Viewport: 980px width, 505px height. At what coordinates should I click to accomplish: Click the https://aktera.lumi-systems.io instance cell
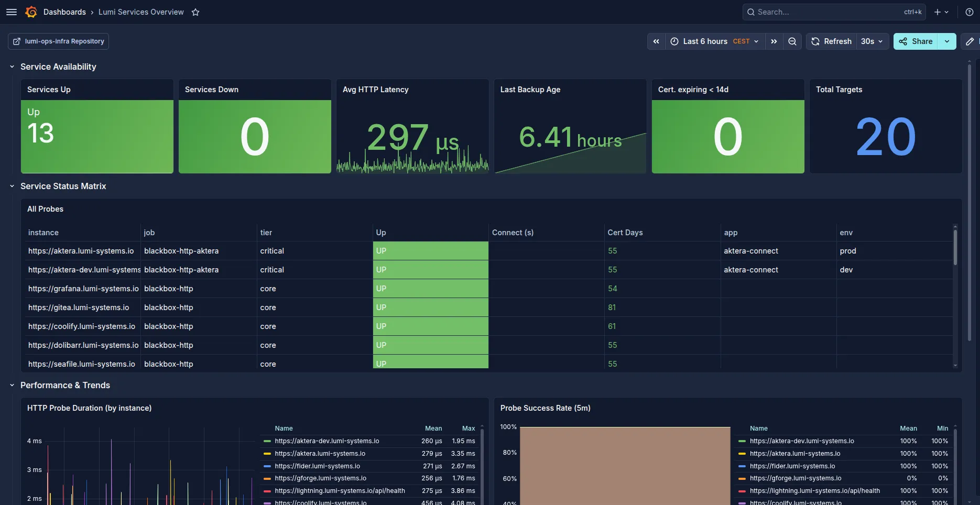coord(83,251)
